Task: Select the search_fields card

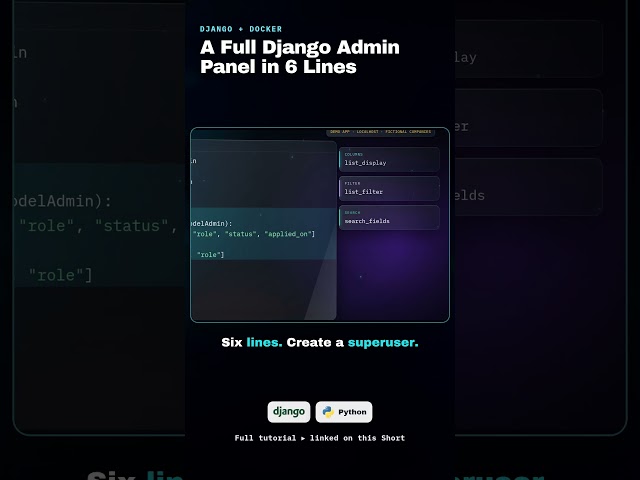Action: (x=389, y=217)
